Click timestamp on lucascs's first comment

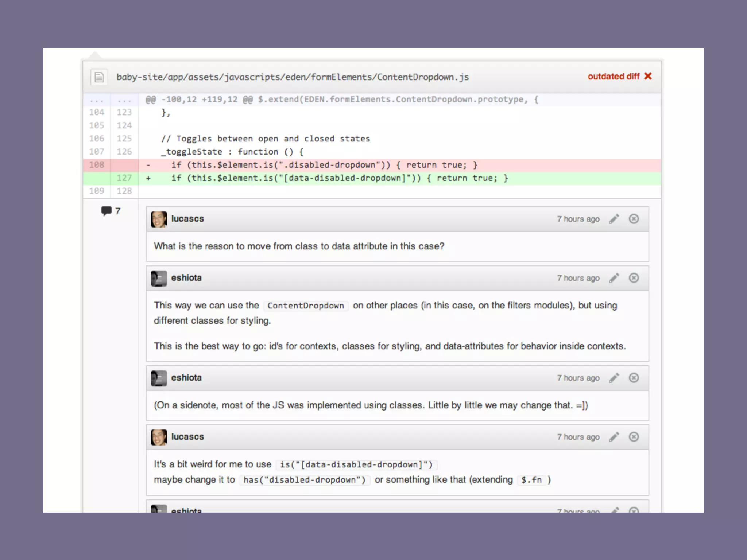click(x=578, y=219)
